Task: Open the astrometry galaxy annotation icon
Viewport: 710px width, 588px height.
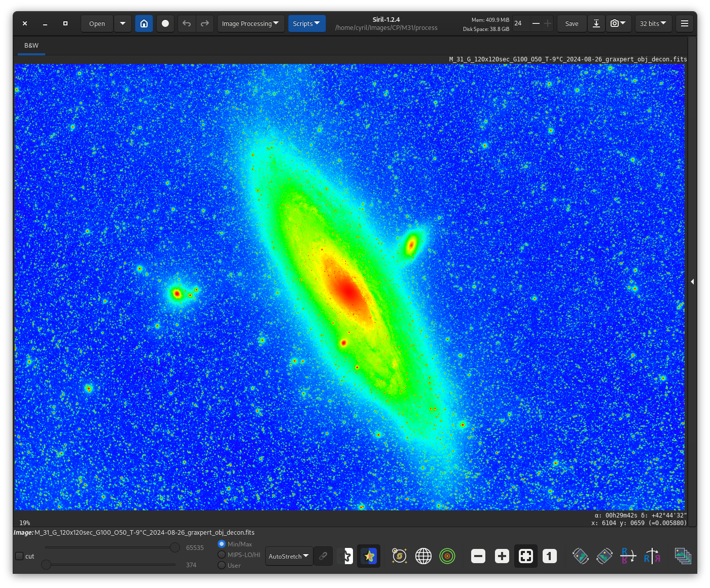Action: point(399,557)
